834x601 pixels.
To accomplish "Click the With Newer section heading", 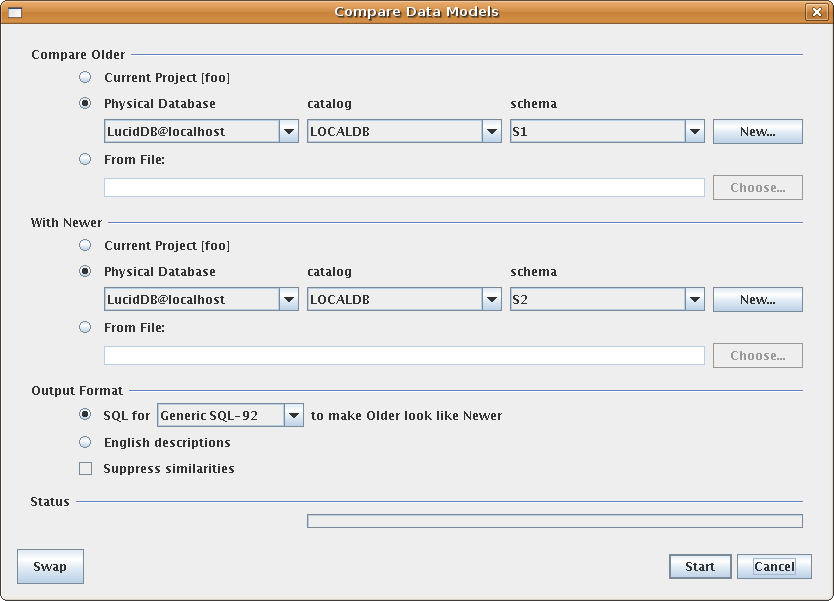I will pyautogui.click(x=66, y=223).
